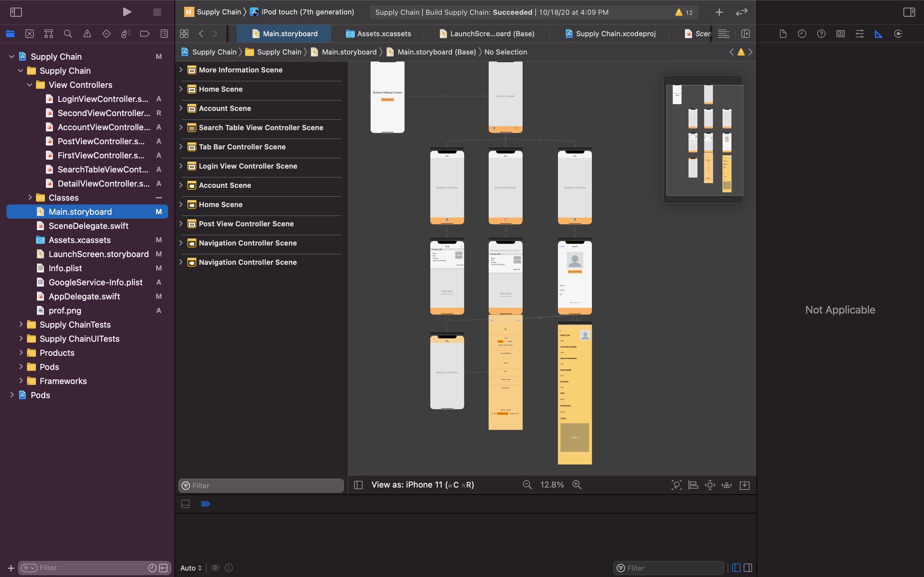The image size is (924, 577).
Task: Toggle the document outline visibility
Action: pos(358,485)
